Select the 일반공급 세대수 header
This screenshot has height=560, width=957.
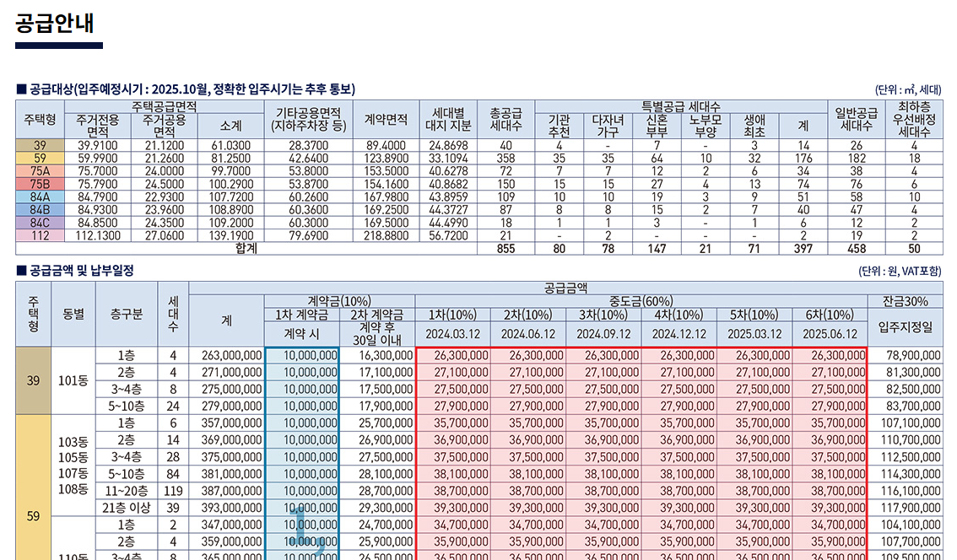(x=857, y=120)
